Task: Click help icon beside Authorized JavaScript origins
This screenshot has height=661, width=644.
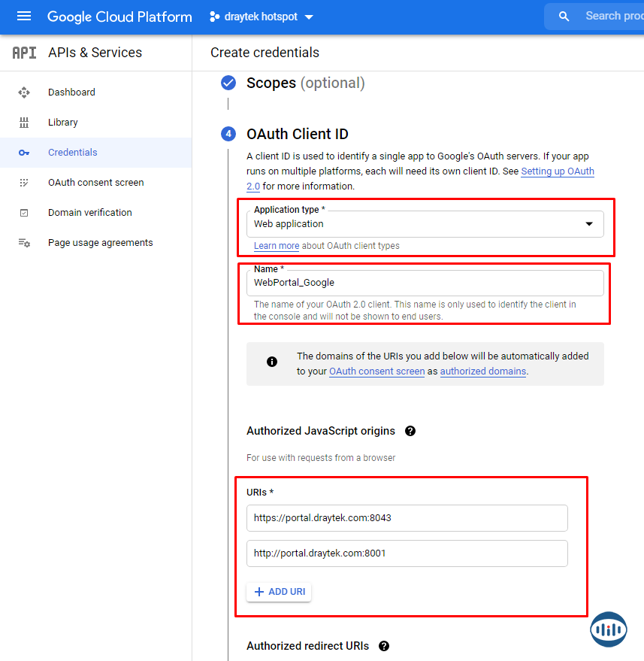Action: tap(410, 431)
